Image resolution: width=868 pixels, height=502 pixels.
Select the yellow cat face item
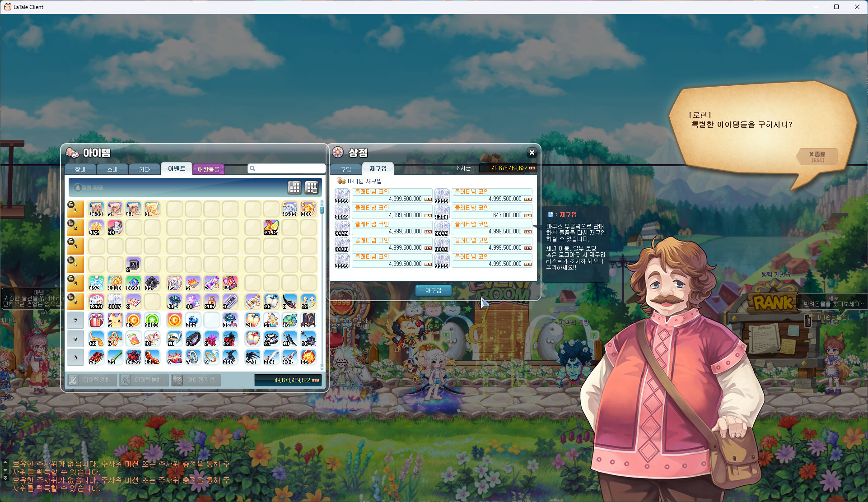tap(115, 320)
